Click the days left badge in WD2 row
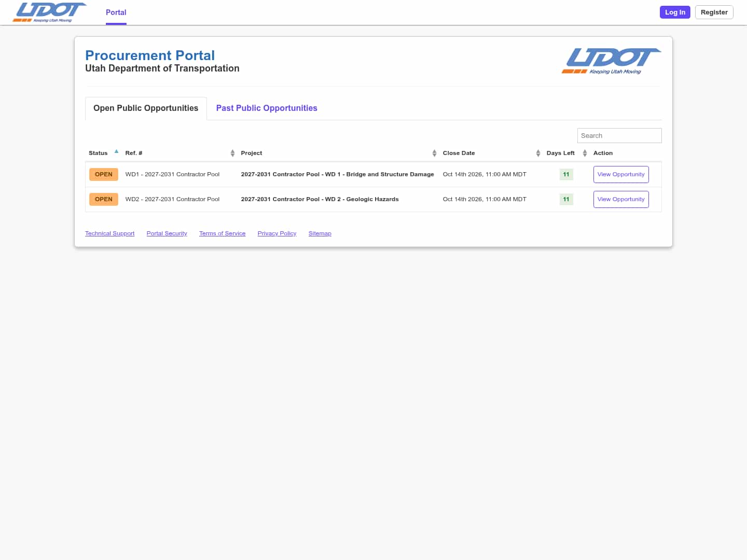Viewport: 747px width, 560px height. pos(566,199)
